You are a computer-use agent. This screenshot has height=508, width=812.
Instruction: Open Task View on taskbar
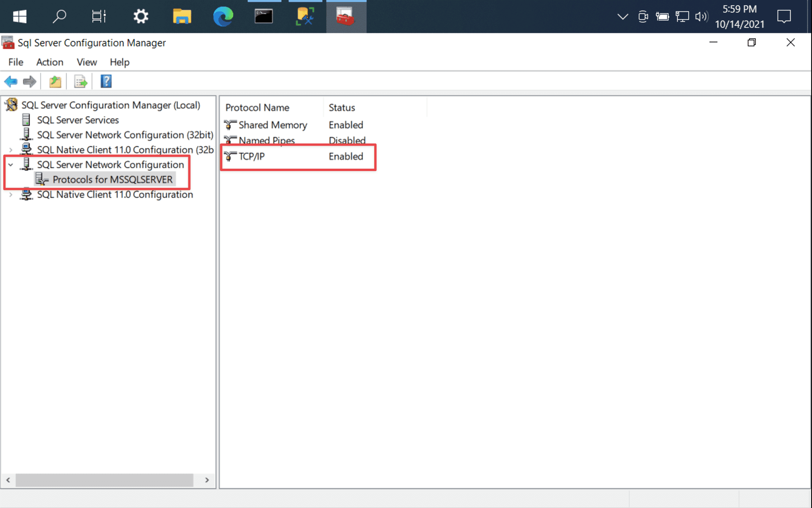(x=99, y=17)
